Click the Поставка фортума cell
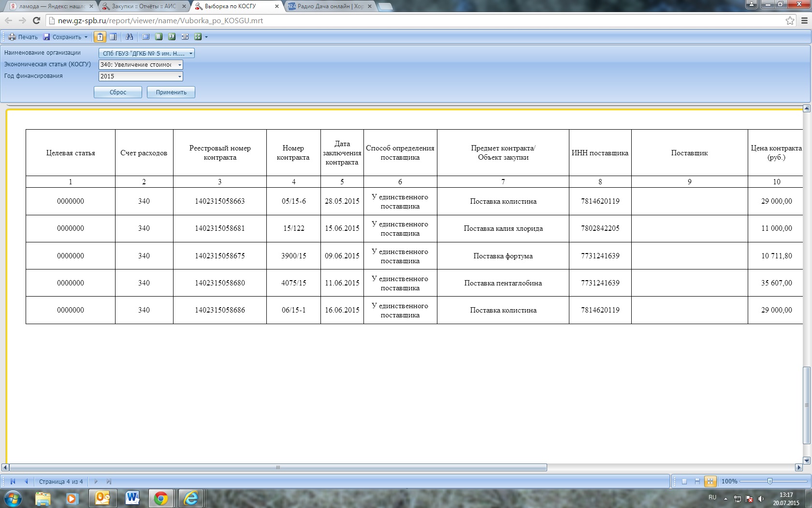Viewport: 812px width, 508px height. point(503,256)
